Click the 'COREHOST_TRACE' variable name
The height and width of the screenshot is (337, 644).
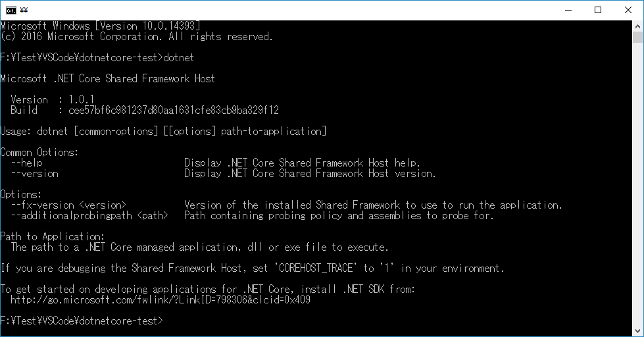[x=316, y=269]
